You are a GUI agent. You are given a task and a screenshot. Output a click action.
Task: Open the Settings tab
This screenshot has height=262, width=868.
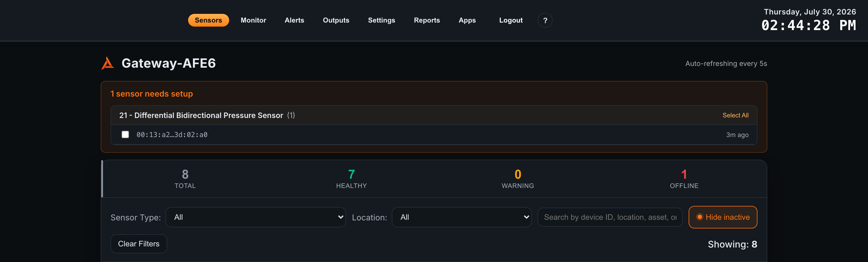(x=381, y=20)
